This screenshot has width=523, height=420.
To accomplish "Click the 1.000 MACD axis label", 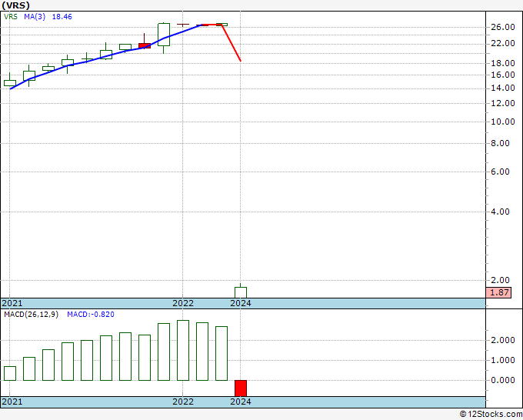I will pos(503,361).
